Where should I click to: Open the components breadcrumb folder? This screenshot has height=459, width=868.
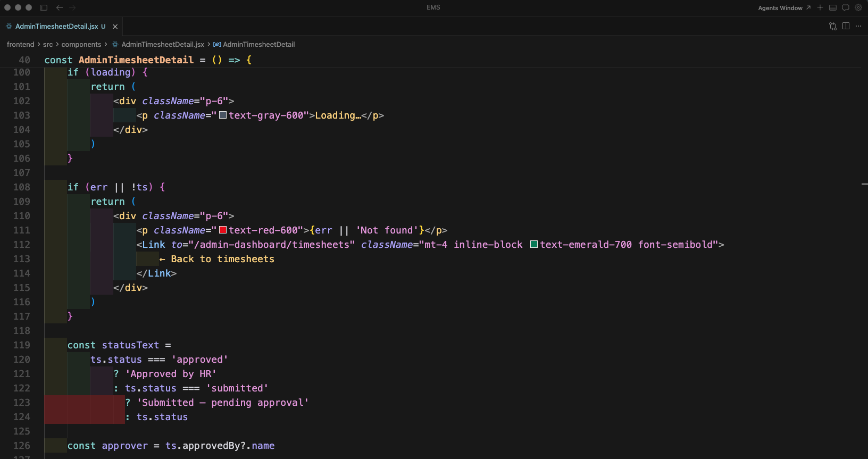pos(81,45)
